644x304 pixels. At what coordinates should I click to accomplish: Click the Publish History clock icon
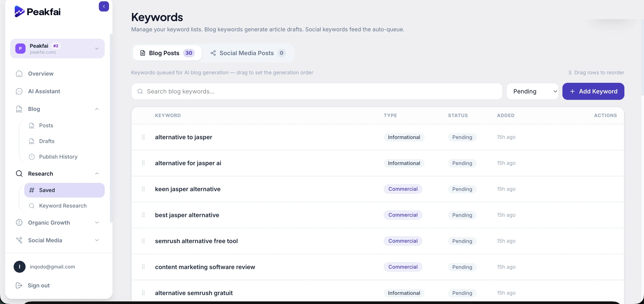(32, 157)
